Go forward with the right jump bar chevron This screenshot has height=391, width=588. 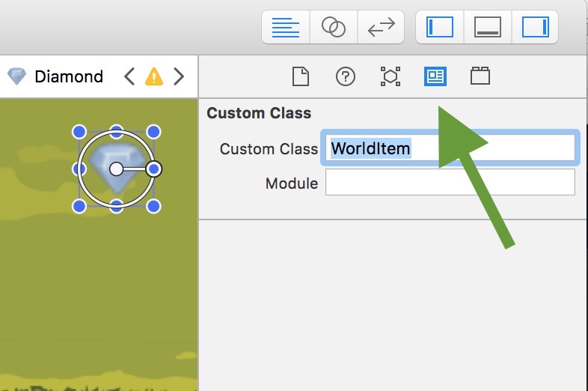[x=178, y=76]
